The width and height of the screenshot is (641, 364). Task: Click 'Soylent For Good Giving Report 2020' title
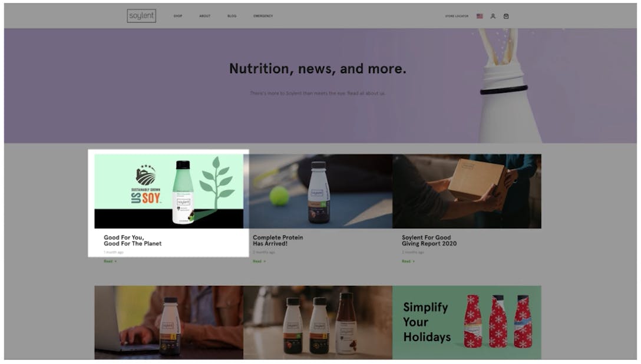pos(429,240)
